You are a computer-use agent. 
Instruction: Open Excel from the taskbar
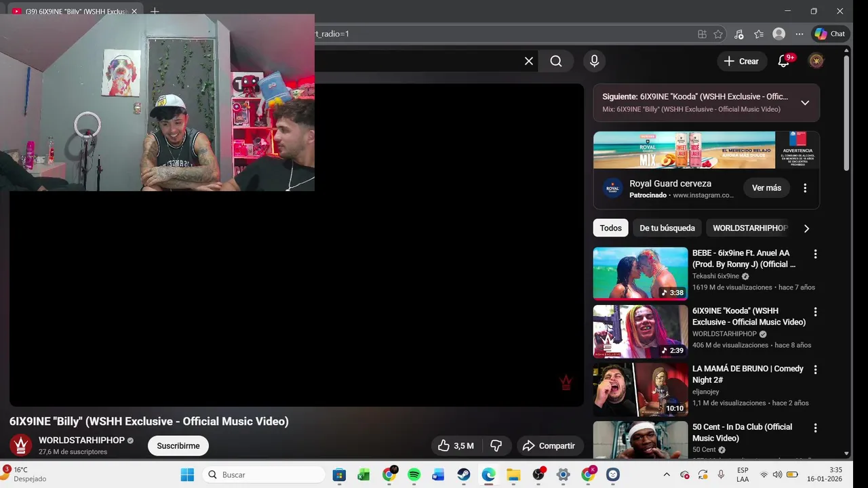tap(363, 474)
